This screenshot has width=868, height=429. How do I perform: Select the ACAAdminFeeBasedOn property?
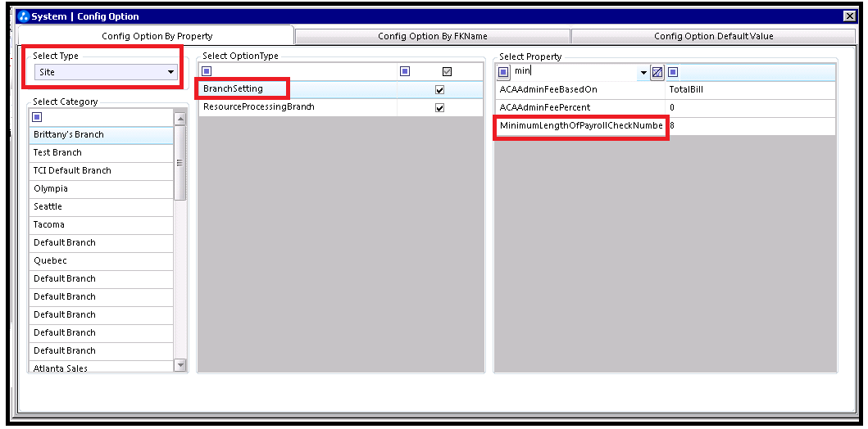click(580, 89)
